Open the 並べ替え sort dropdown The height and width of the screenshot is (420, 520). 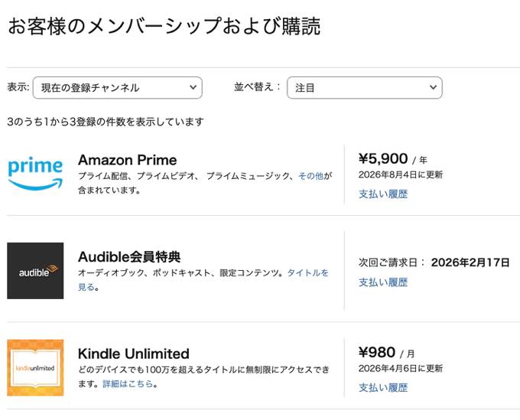[364, 88]
